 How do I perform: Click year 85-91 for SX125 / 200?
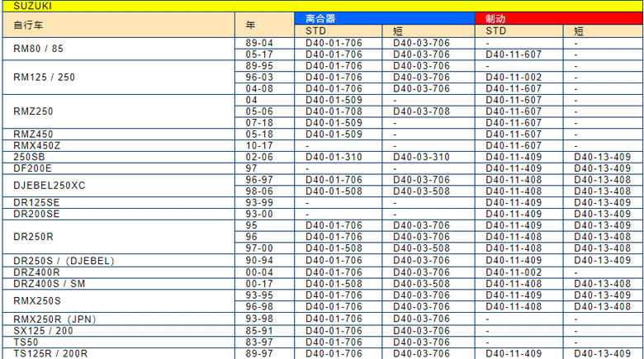(x=259, y=331)
